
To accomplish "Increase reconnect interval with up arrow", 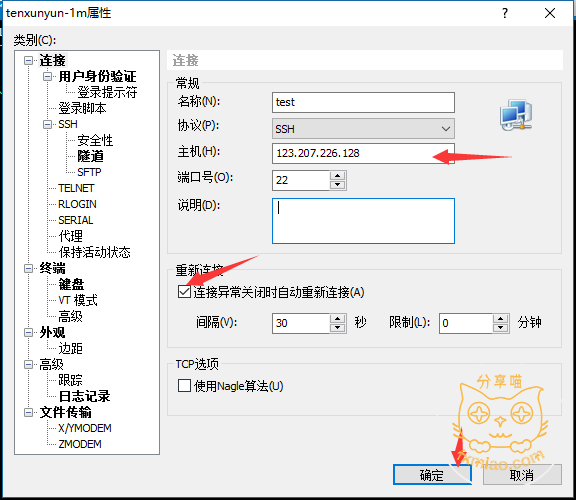I will (338, 319).
